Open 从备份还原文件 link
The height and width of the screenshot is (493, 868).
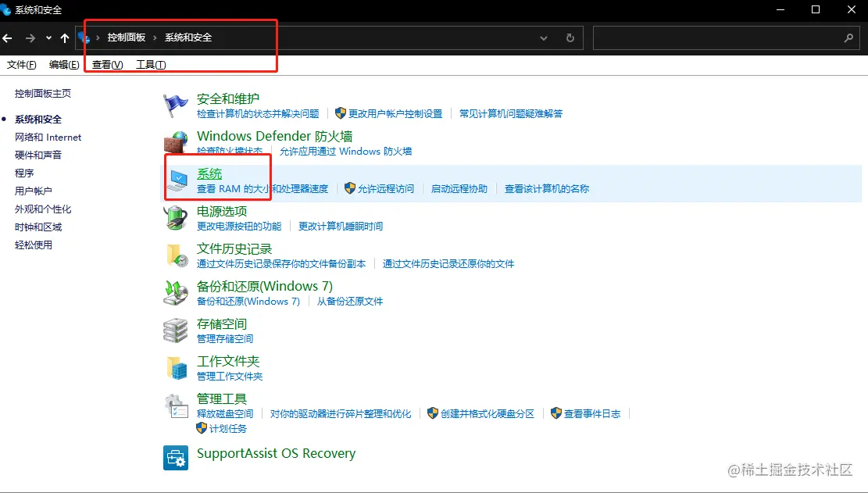coord(350,302)
